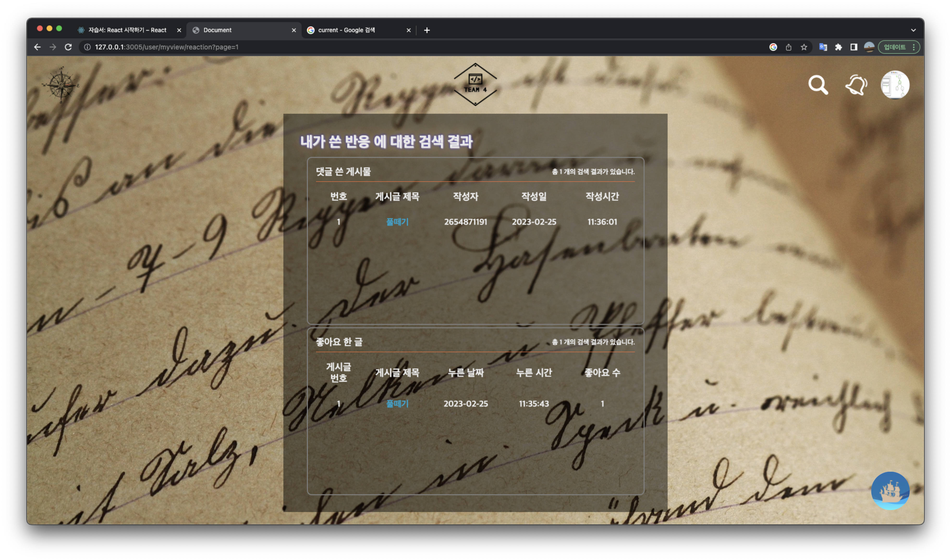Reload the page
Image resolution: width=951 pixels, height=560 pixels.
68,47
